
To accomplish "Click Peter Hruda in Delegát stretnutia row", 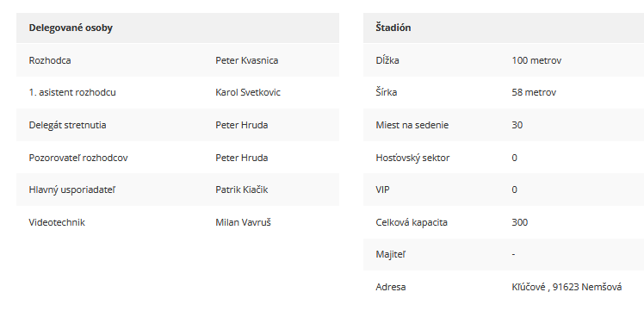I will (241, 125).
